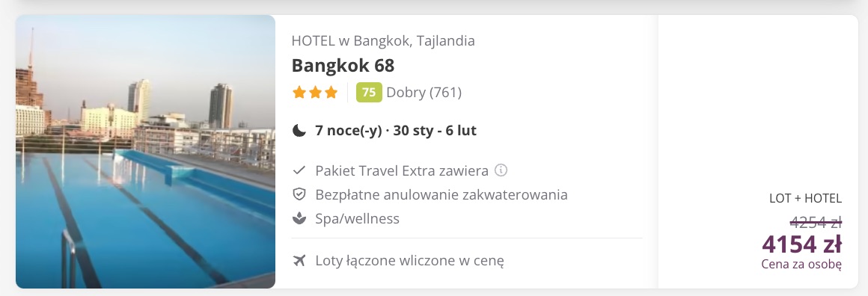This screenshot has width=868, height=296.
Task: Click the 4154 zł price
Action: click(801, 244)
